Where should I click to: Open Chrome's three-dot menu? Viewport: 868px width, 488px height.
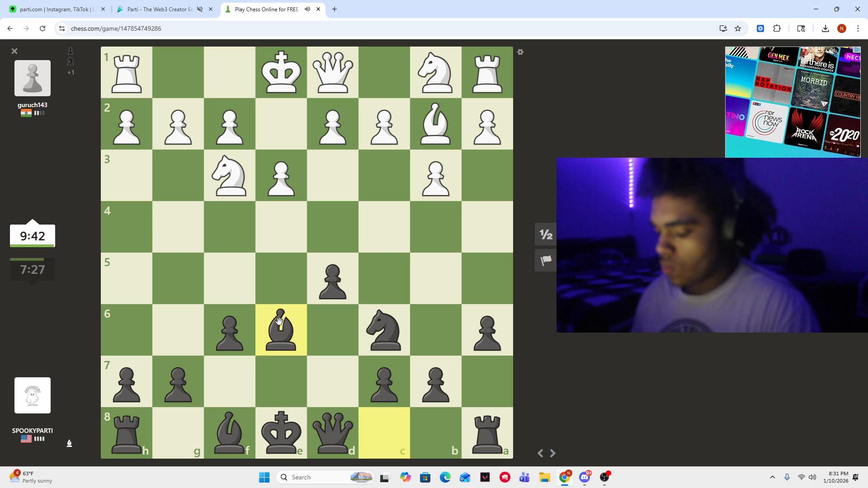(858, 28)
